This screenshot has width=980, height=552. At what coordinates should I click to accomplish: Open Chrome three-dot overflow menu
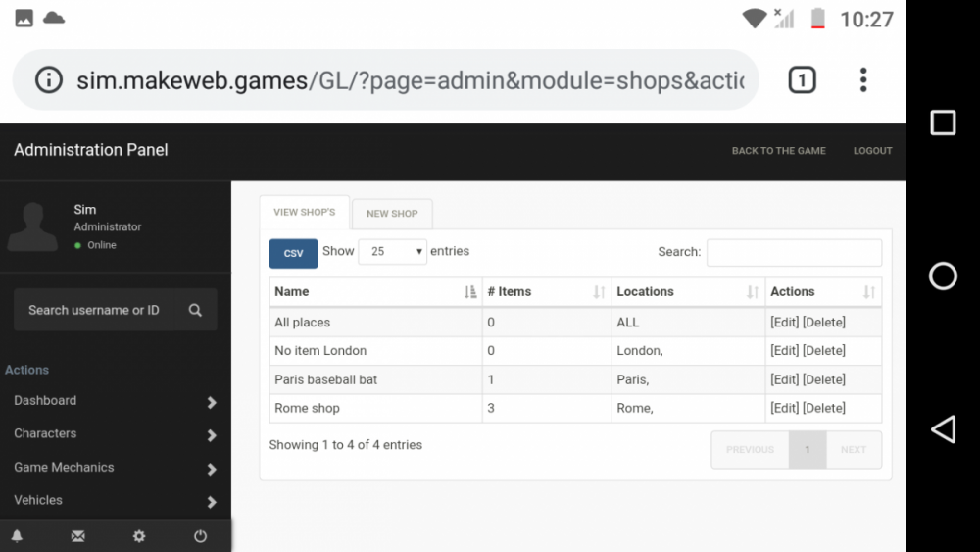tap(862, 80)
